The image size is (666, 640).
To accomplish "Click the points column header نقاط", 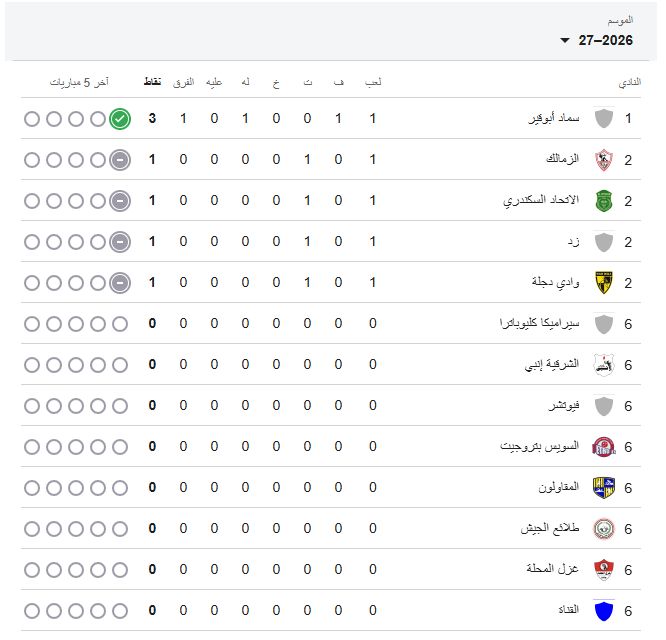I will click(152, 82).
